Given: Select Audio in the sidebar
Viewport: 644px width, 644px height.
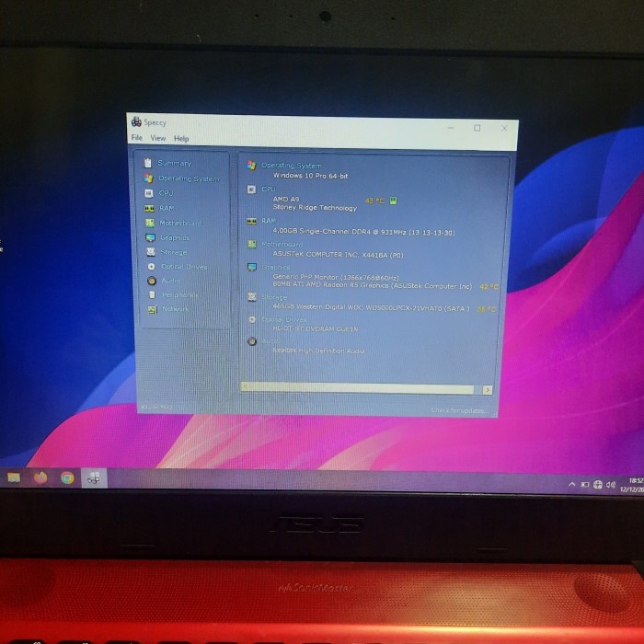Looking at the screenshot, I should (171, 281).
